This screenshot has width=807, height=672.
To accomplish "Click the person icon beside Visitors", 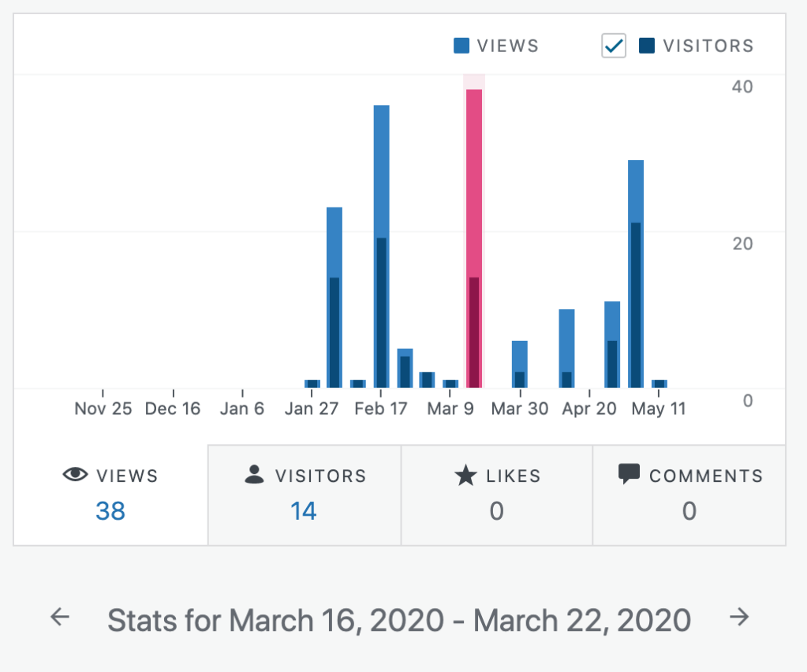I will (254, 475).
